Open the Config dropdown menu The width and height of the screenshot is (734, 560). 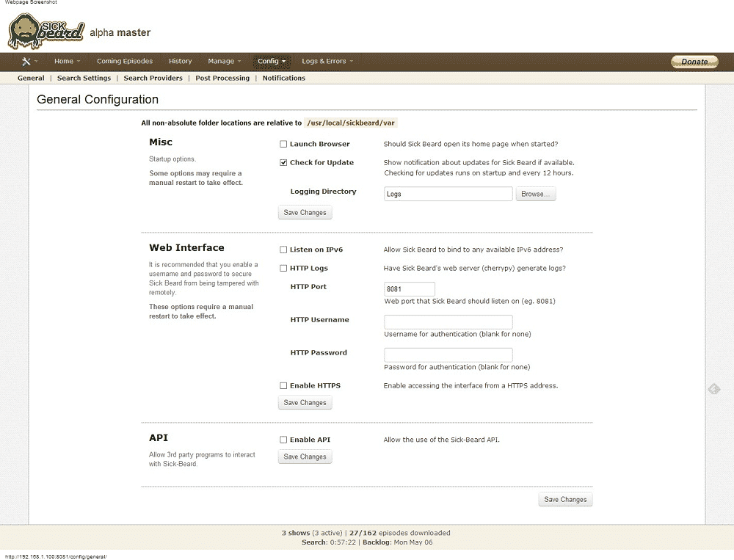[x=272, y=62]
